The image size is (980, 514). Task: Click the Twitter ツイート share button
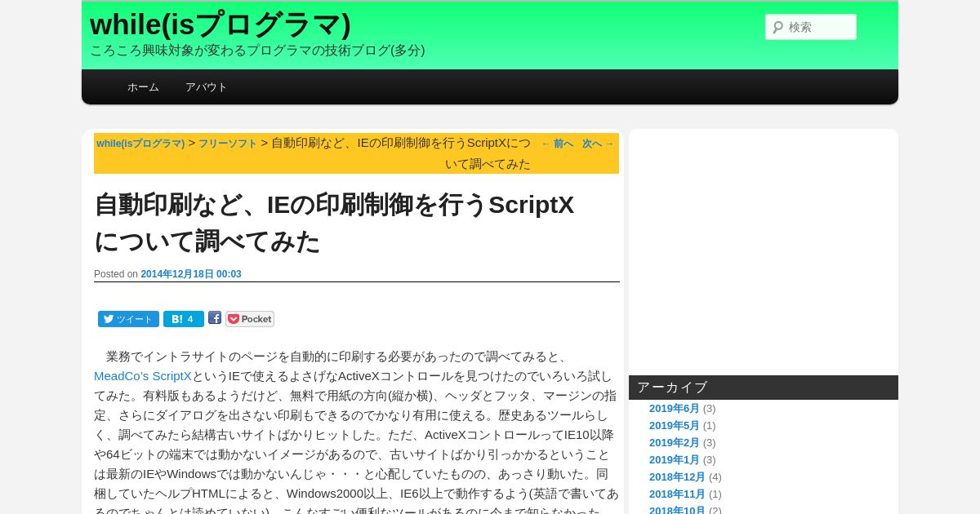click(x=128, y=319)
